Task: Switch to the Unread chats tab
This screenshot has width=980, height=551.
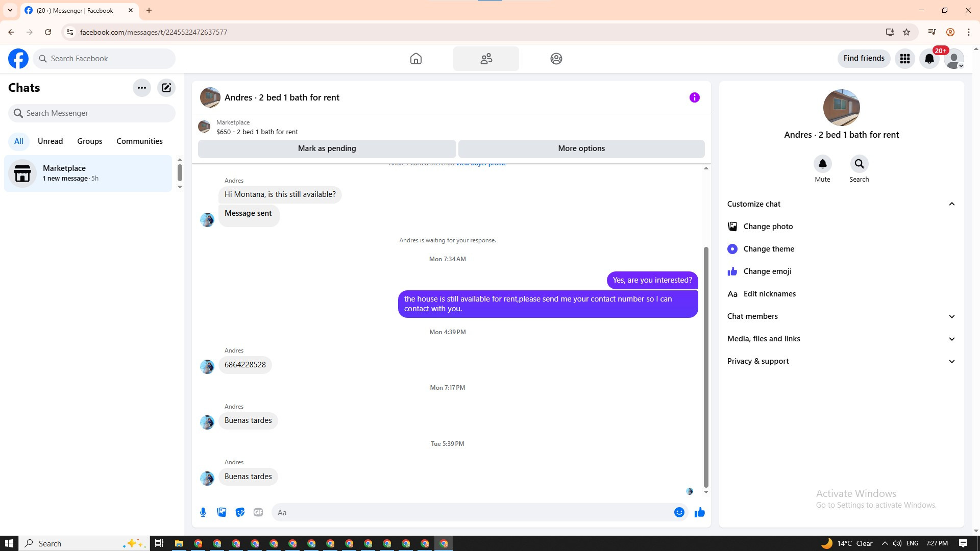Action: coord(50,141)
